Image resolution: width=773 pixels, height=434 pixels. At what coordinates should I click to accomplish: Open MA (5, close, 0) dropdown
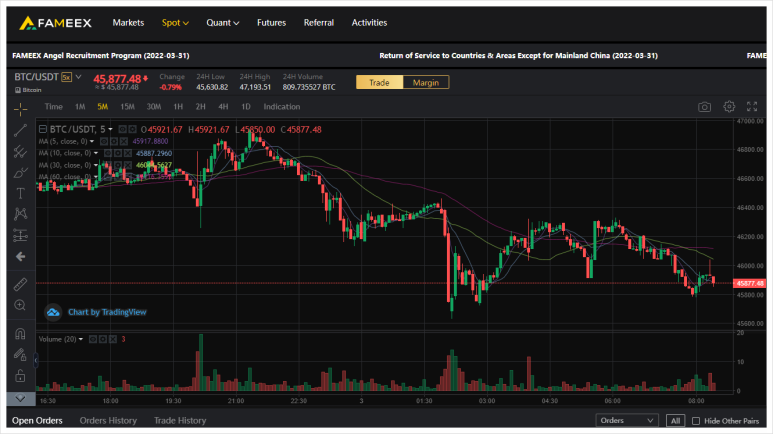pyautogui.click(x=92, y=141)
